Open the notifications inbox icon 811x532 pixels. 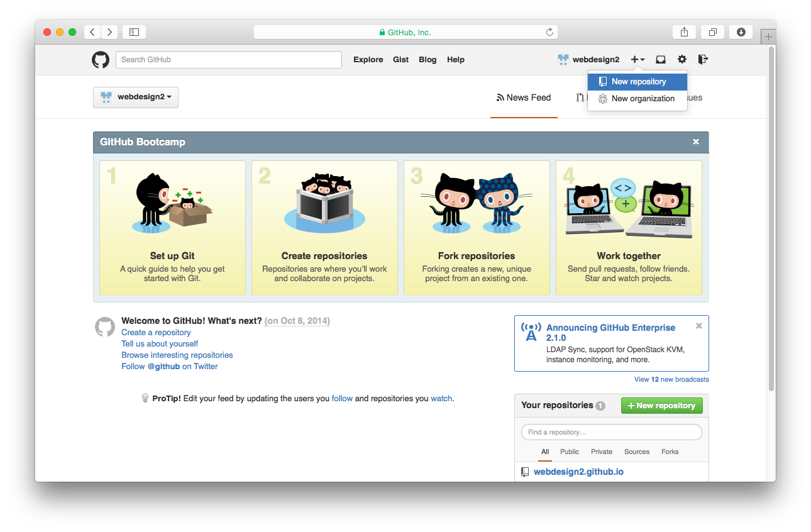tap(660, 59)
